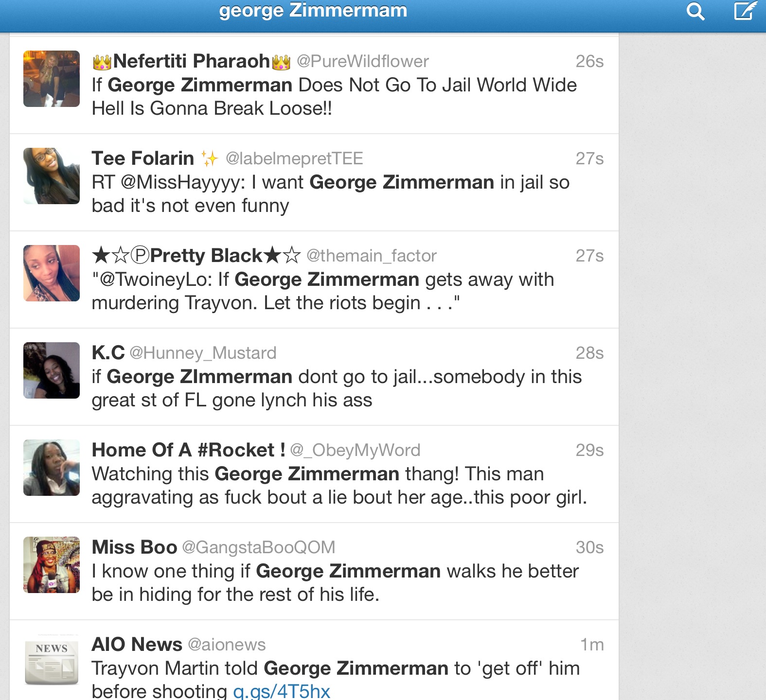Click the @Hunney_Mustard username
766x700 pixels.
(x=203, y=353)
